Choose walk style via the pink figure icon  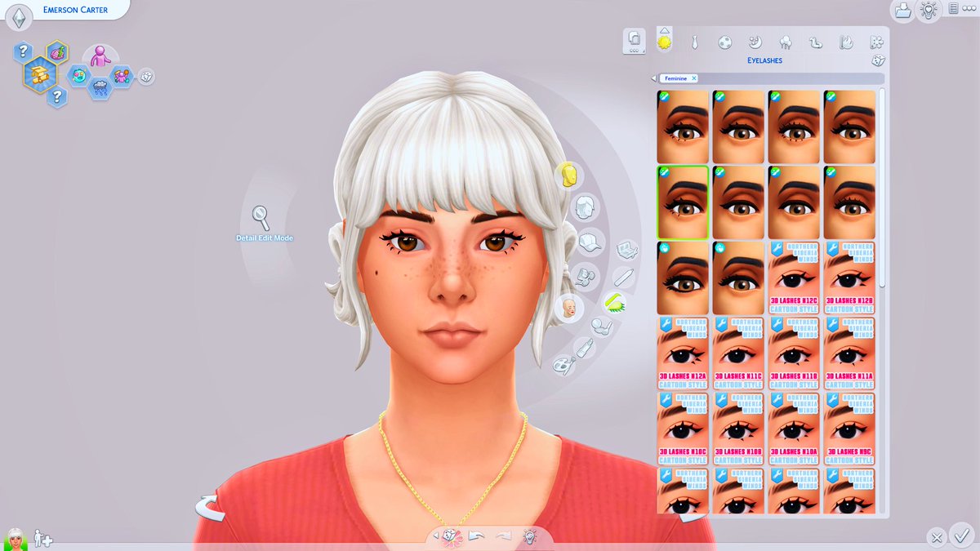[101, 56]
